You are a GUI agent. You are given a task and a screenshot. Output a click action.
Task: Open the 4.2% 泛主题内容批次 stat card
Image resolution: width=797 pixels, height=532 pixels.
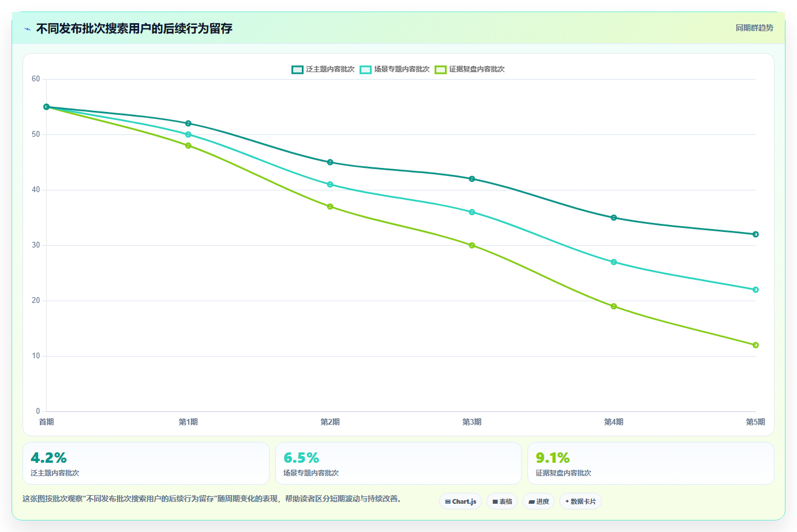click(146, 463)
